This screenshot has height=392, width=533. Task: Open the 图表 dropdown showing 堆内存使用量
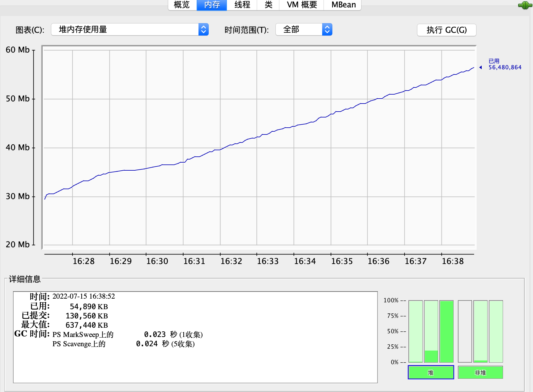[x=130, y=30]
